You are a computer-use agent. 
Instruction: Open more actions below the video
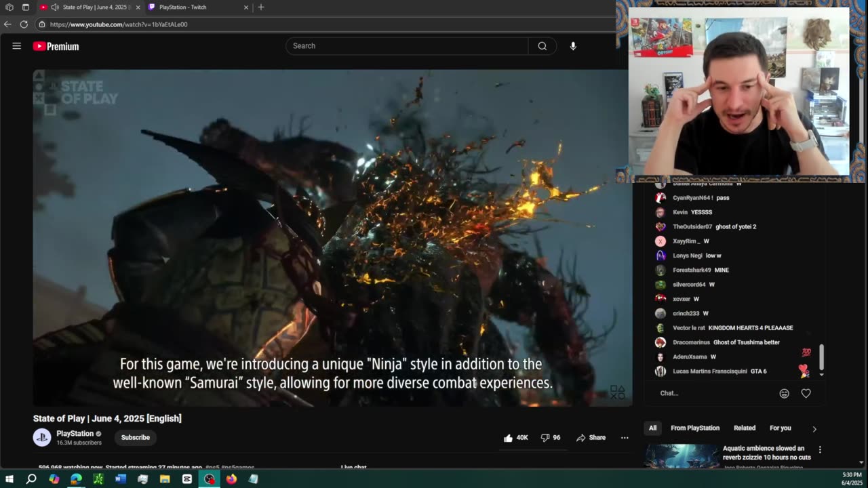(x=625, y=438)
